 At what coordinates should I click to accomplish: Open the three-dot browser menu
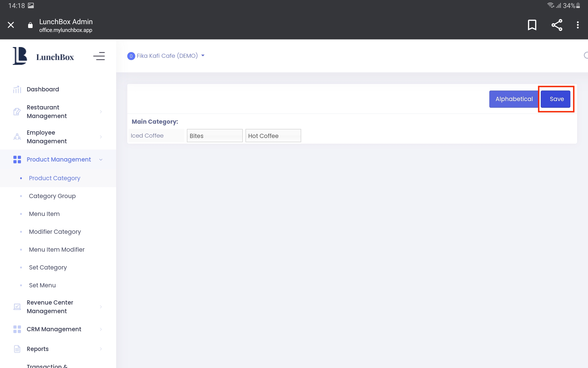tap(577, 25)
